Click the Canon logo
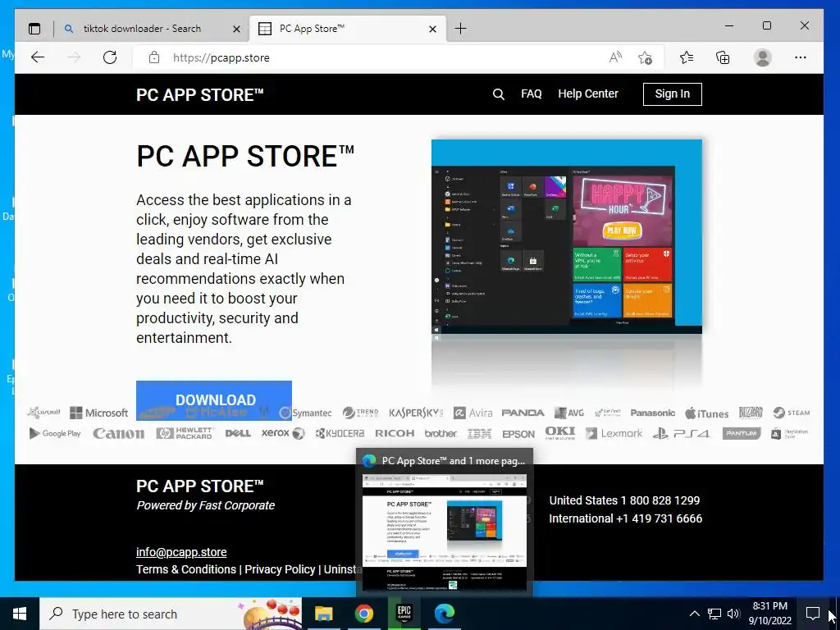 [118, 433]
